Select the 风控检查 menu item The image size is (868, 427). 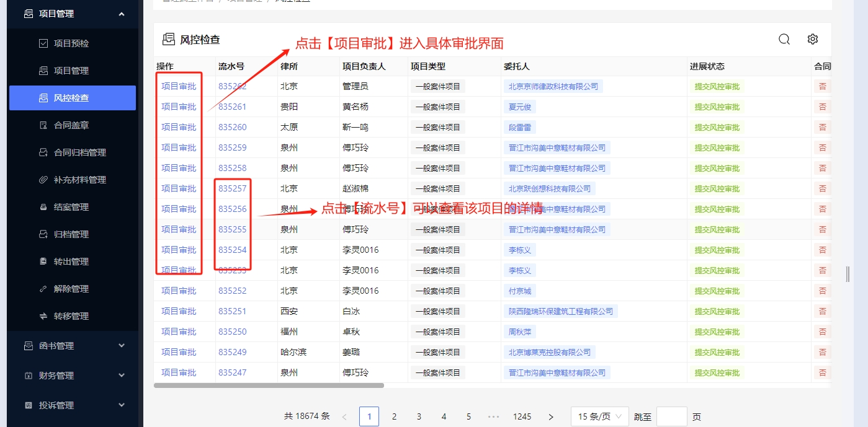(72, 98)
